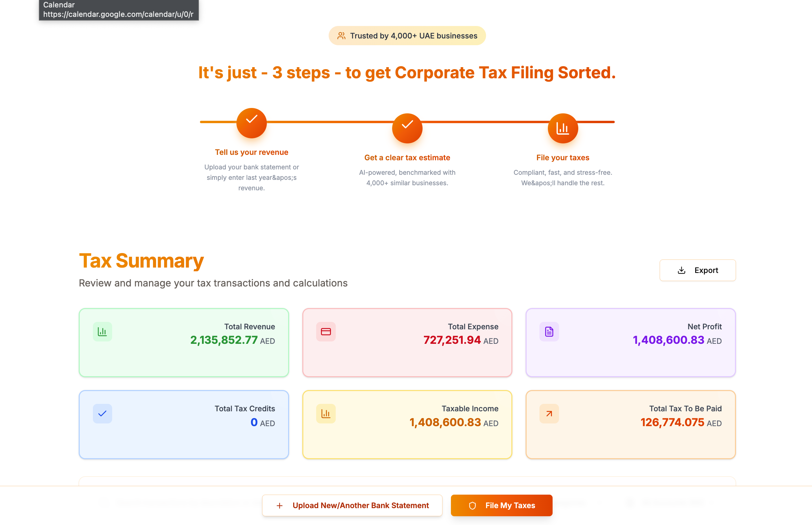Select the Total Revenue summary card

(x=183, y=342)
